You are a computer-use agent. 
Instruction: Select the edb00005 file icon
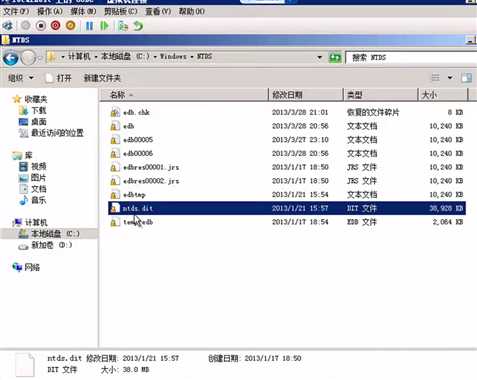pos(115,140)
